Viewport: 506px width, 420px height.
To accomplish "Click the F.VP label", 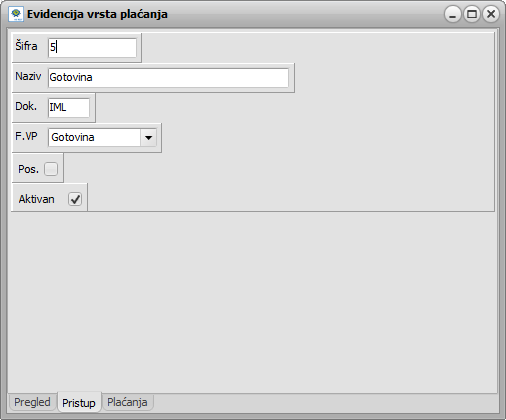I will (x=26, y=136).
